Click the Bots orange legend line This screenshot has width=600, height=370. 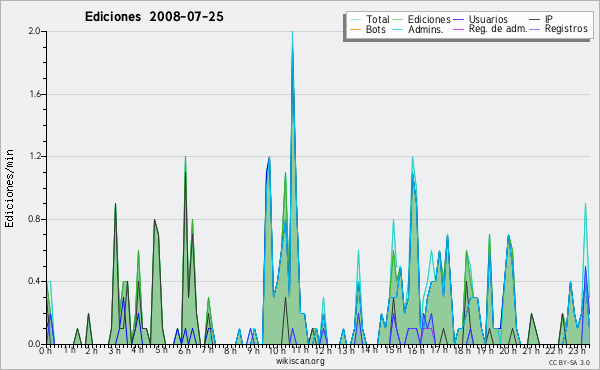point(355,29)
